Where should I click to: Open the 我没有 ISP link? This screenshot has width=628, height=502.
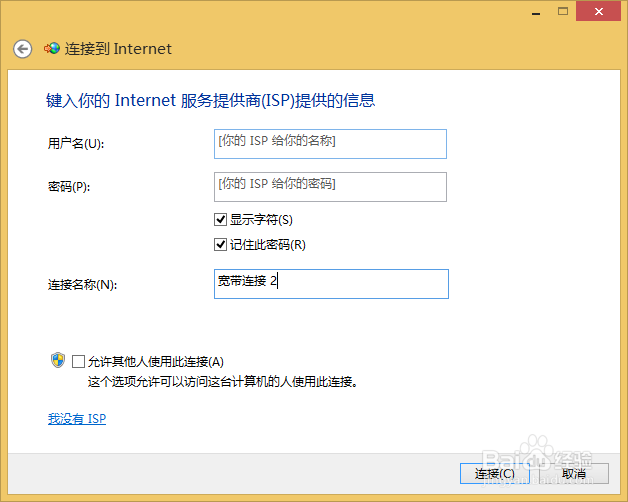(x=77, y=419)
